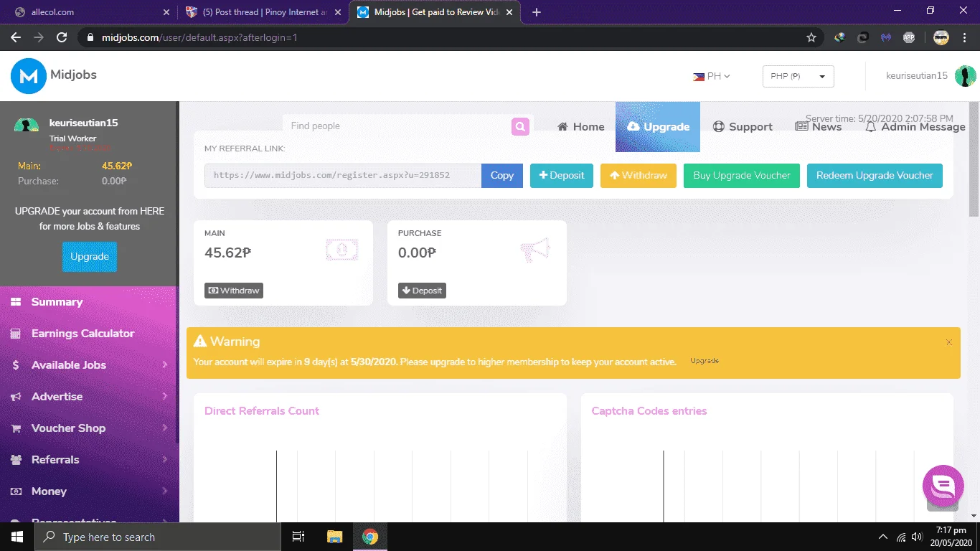980x551 pixels.
Task: Click the magnifier search button beside Find people
Action: coord(520,126)
